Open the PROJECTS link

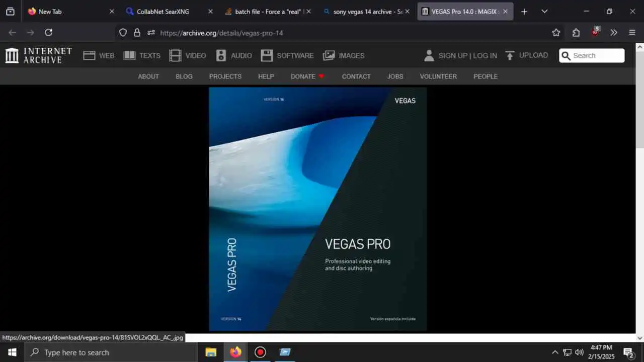click(x=225, y=76)
